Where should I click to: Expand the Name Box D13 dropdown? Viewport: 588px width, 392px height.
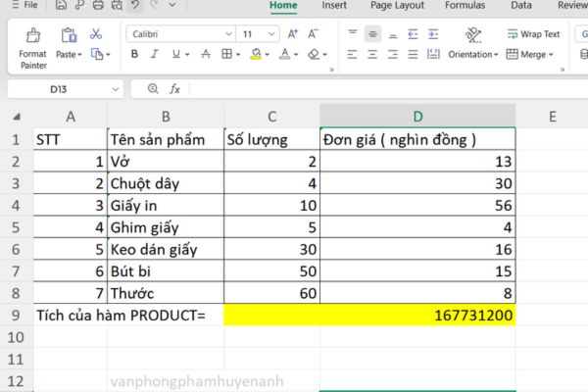pos(115,89)
